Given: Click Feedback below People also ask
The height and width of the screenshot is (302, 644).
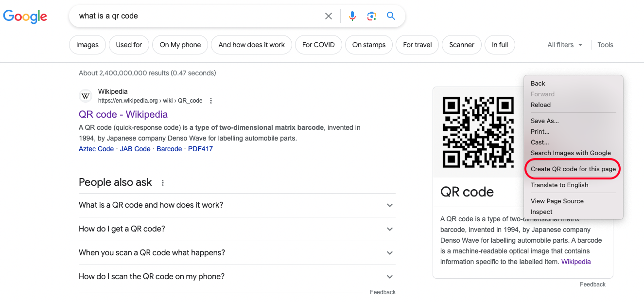Looking at the screenshot, I should (383, 292).
